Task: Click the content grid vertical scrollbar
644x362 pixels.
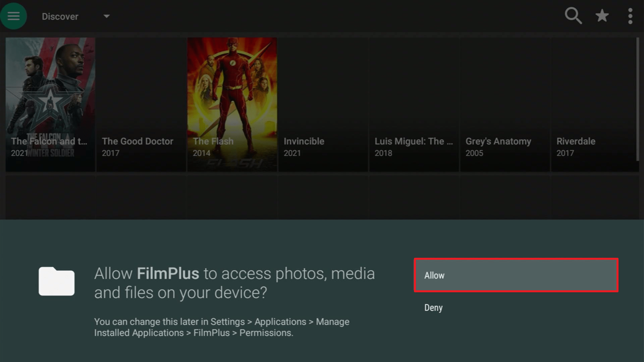Action: [638, 99]
